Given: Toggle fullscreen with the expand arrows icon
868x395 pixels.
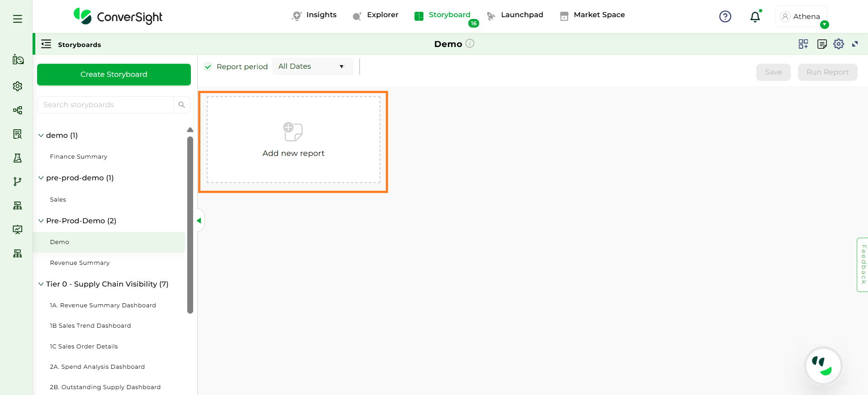Looking at the screenshot, I should tap(855, 44).
